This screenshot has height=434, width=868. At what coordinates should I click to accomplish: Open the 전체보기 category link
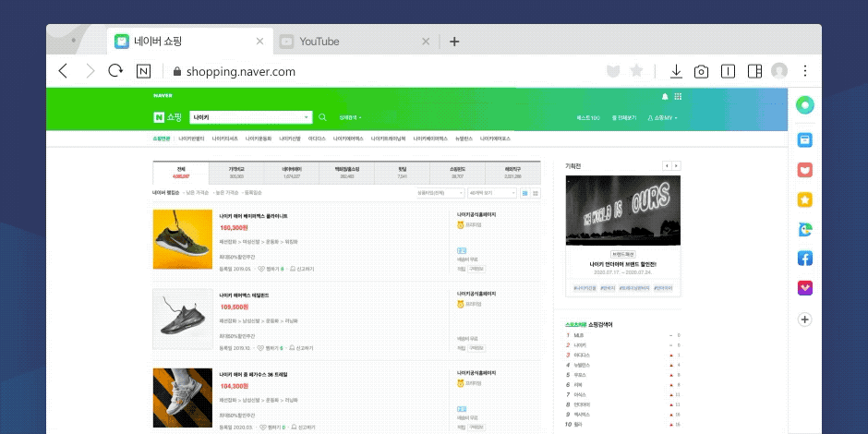click(x=624, y=118)
